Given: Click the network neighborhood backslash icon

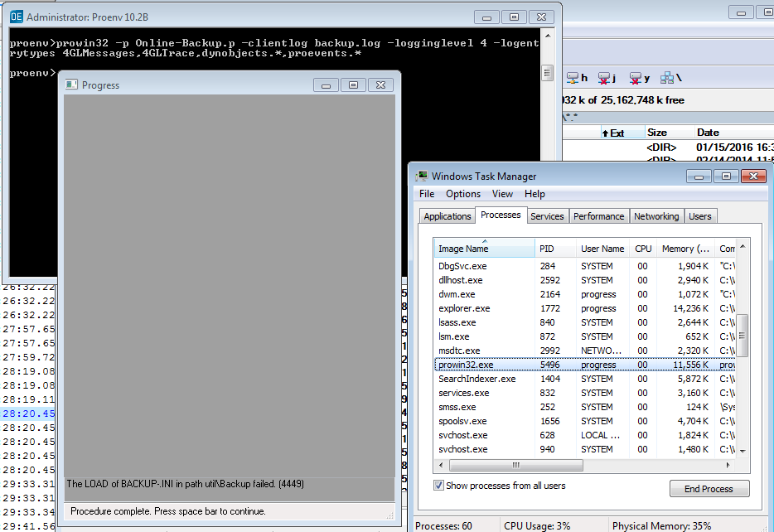Looking at the screenshot, I should 667,78.
